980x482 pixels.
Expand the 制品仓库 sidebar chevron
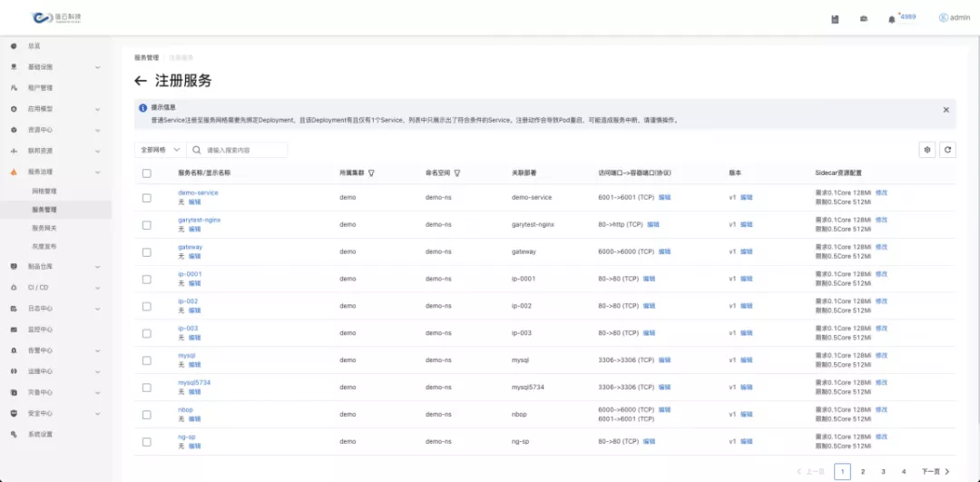click(97, 267)
